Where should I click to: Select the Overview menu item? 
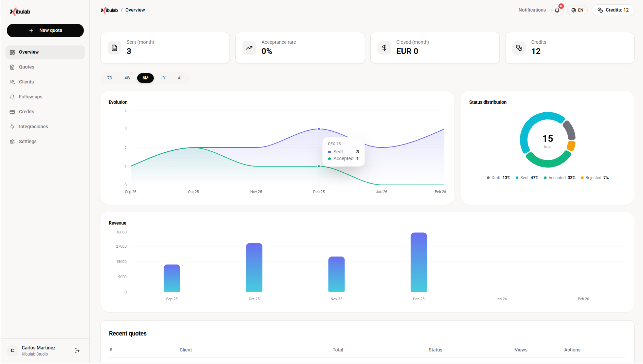pyautogui.click(x=29, y=52)
